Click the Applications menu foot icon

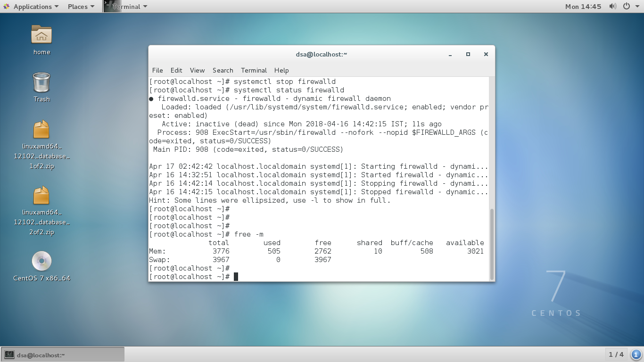click(7, 6)
